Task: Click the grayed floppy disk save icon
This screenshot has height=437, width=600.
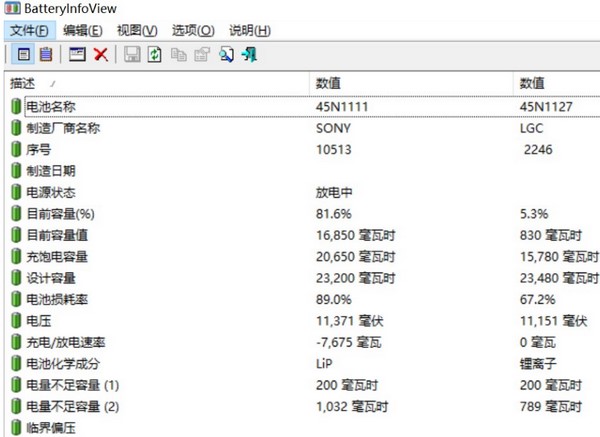Action: [x=132, y=54]
